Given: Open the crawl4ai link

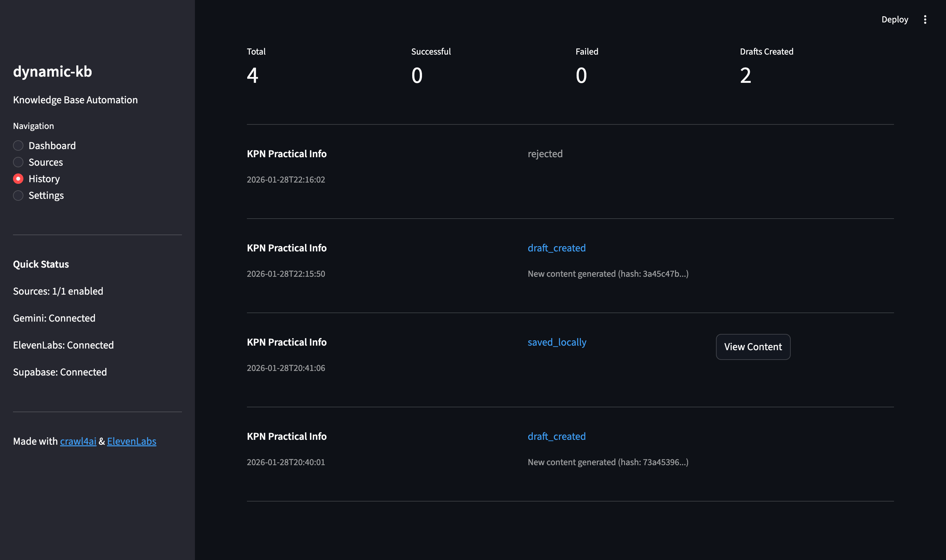Looking at the screenshot, I should [78, 441].
